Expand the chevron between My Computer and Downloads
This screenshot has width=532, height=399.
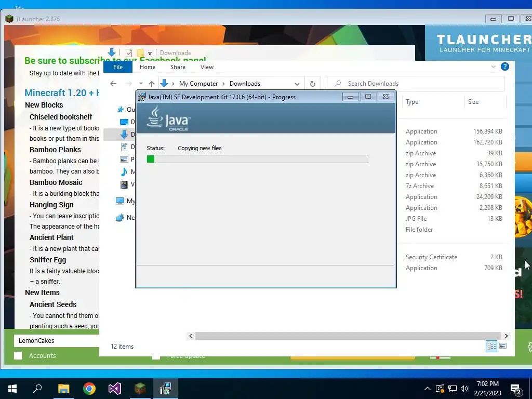pos(223,84)
